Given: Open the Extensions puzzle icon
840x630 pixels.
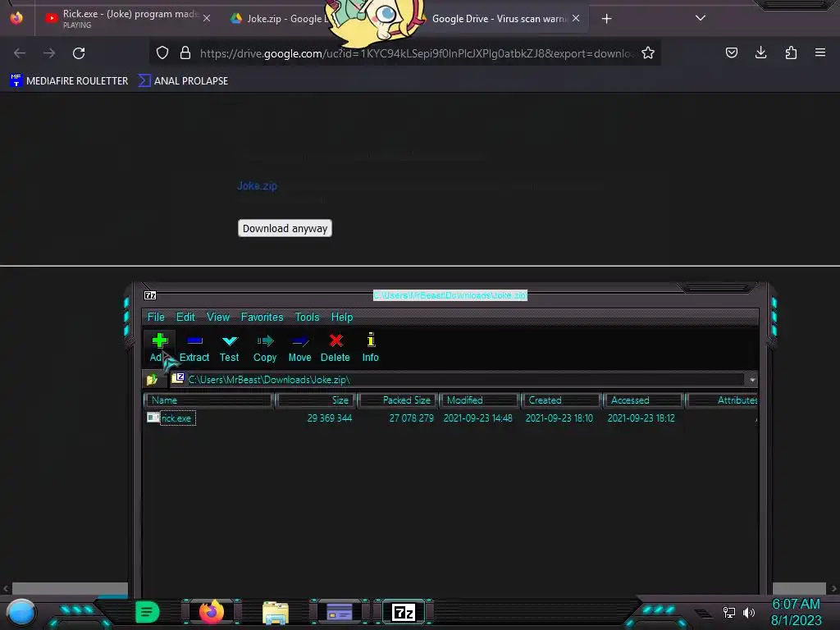Looking at the screenshot, I should coord(791,52).
